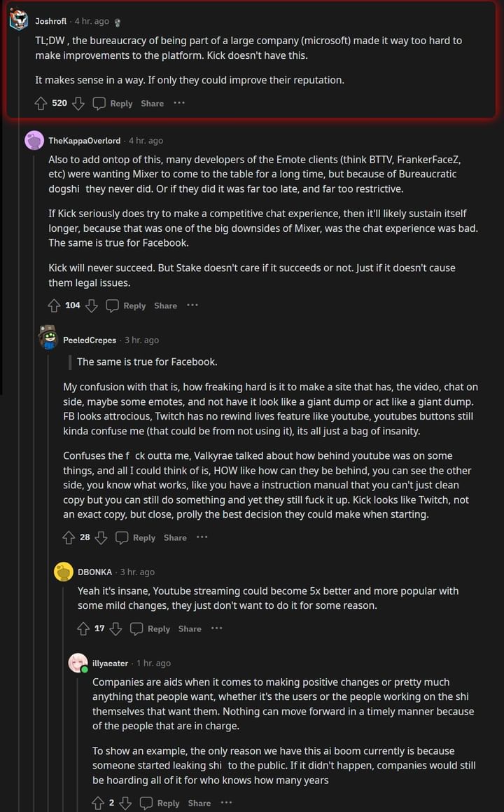Reply to Joshrofl's comment
Image resolution: width=504 pixels, height=812 pixels.
pyautogui.click(x=113, y=104)
